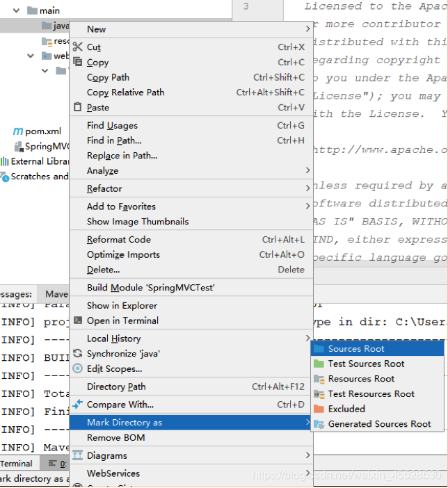The image size is (448, 488).
Task: Expand the Local History submenu arrow
Action: [x=307, y=338]
